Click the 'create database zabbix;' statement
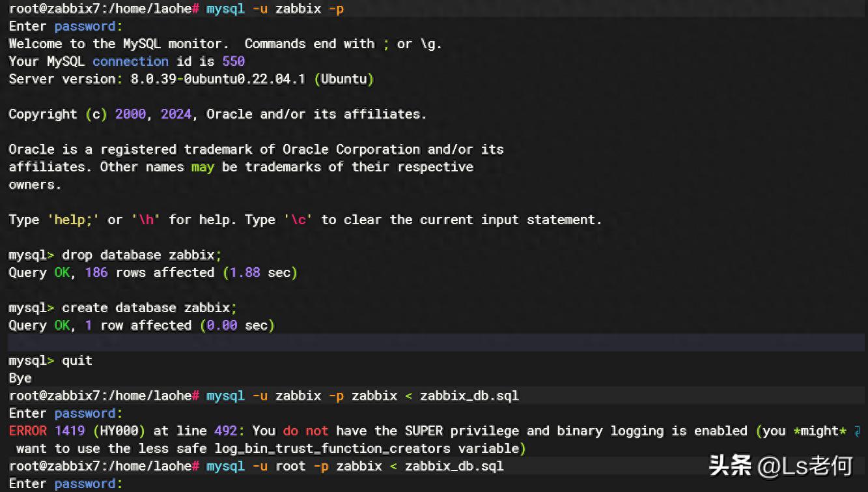This screenshot has width=868, height=492. 150,308
